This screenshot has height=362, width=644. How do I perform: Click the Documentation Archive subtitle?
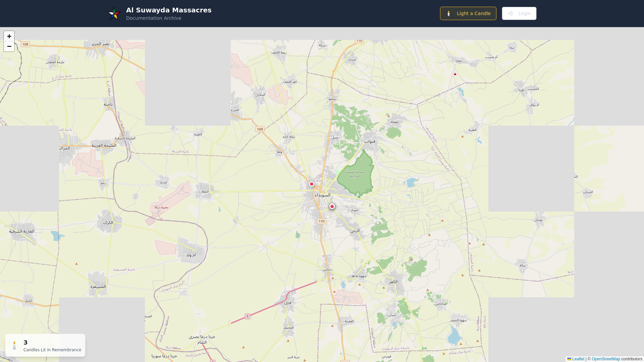[154, 18]
